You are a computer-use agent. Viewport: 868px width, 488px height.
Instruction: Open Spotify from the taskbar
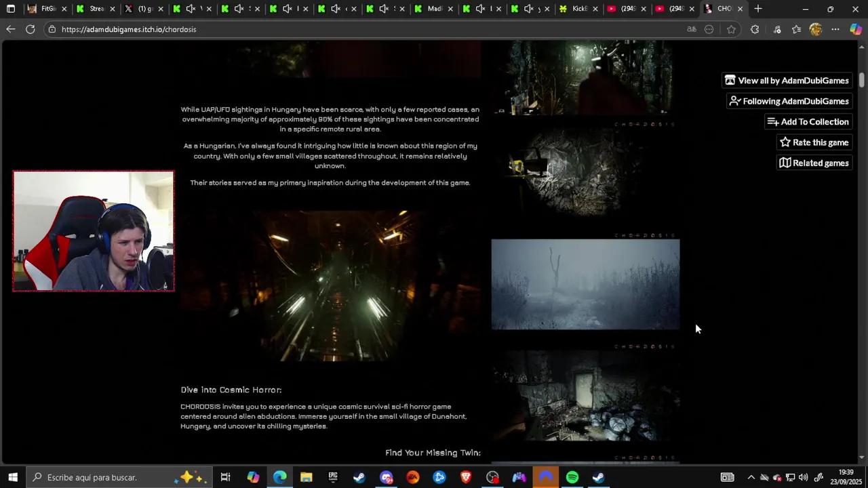[572, 477]
